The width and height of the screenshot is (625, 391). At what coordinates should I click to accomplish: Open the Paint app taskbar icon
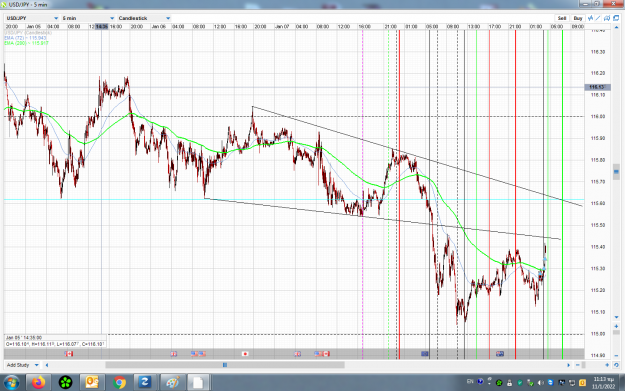(x=173, y=383)
